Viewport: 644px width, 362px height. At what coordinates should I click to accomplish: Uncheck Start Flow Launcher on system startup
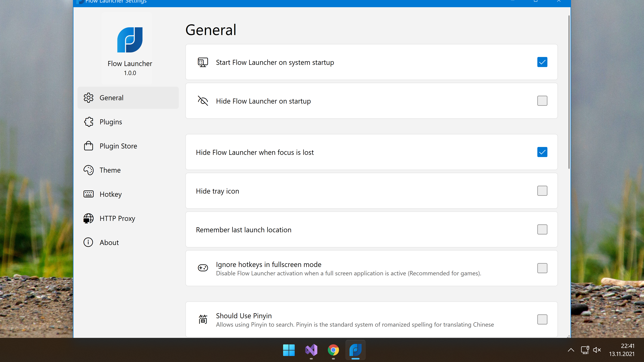pyautogui.click(x=542, y=62)
